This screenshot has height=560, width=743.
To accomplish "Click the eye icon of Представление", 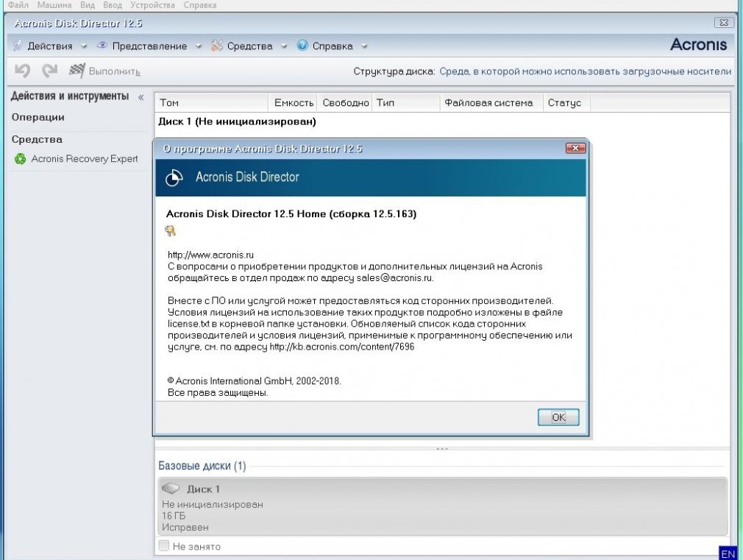I will [102, 46].
